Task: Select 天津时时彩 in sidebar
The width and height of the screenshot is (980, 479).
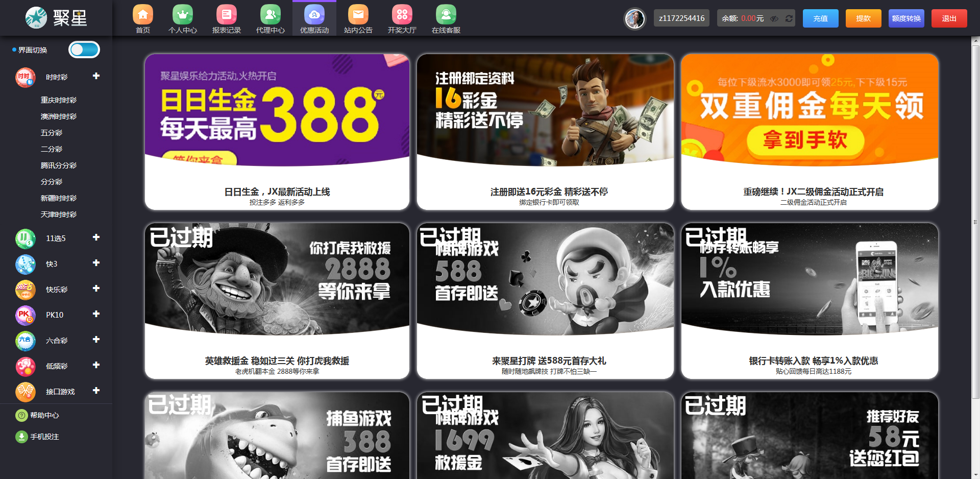Action: (59, 214)
